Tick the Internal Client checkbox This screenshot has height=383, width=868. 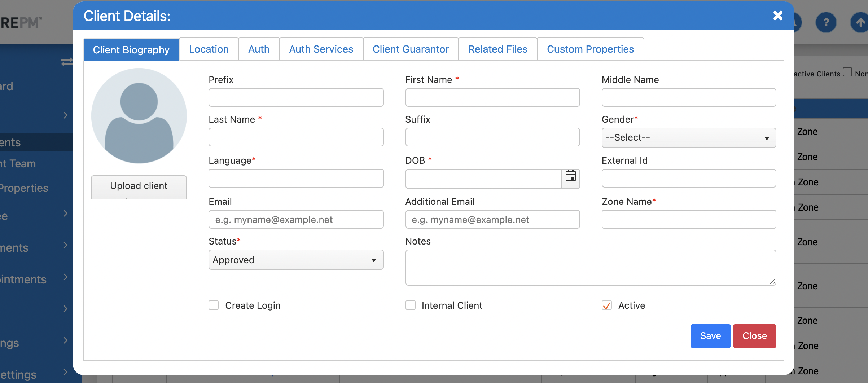[410, 305]
